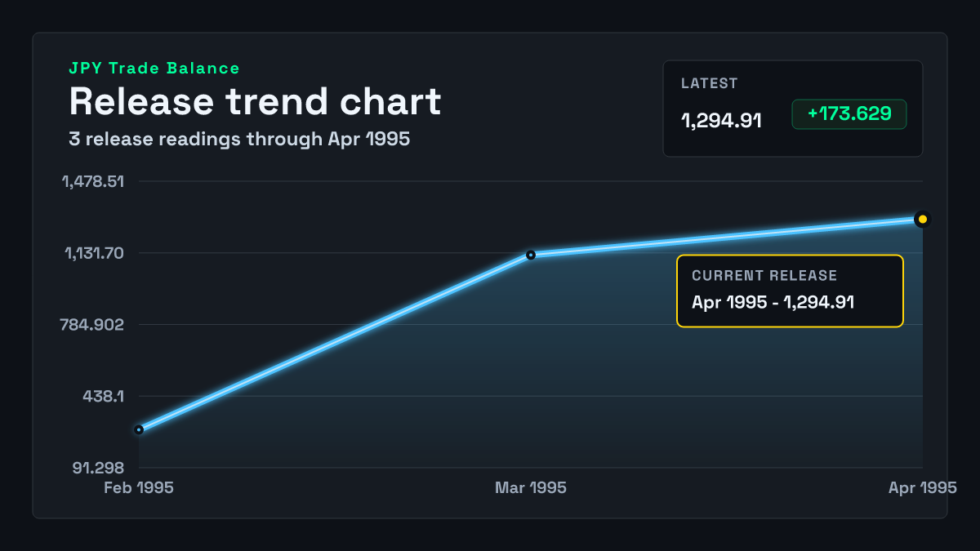
Task: Click the 'Apr 1995 - 1,294.91' tooltip text
Action: coord(773,302)
